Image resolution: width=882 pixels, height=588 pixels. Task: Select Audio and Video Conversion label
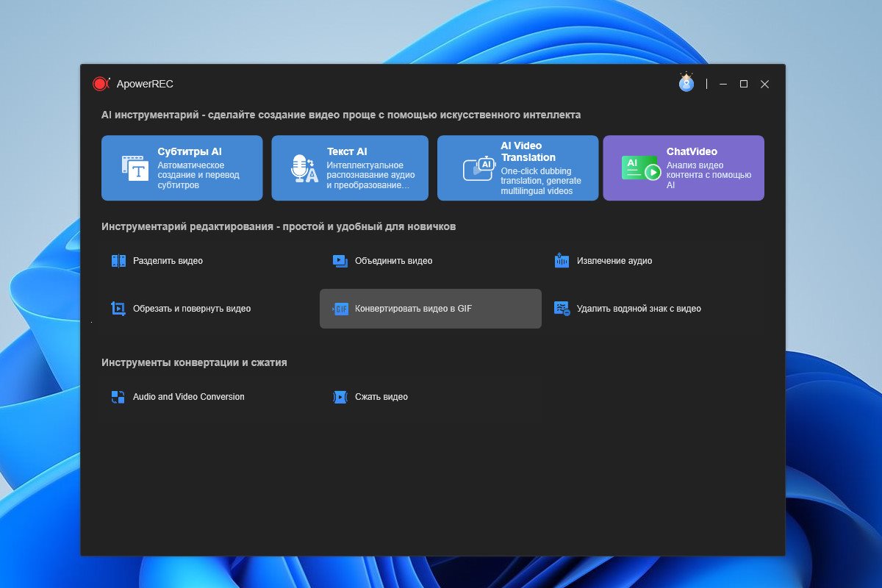189,397
